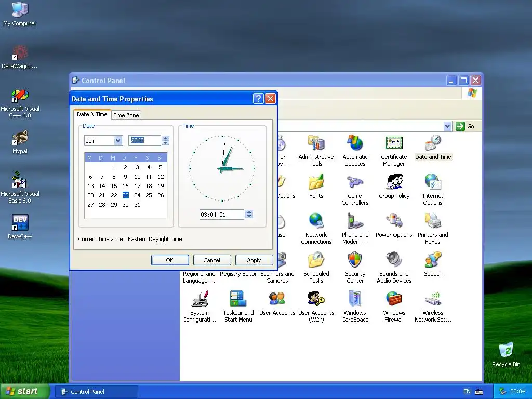This screenshot has width=532, height=399.
Task: Click the system tray clock showing 03:04
Action: 517,392
